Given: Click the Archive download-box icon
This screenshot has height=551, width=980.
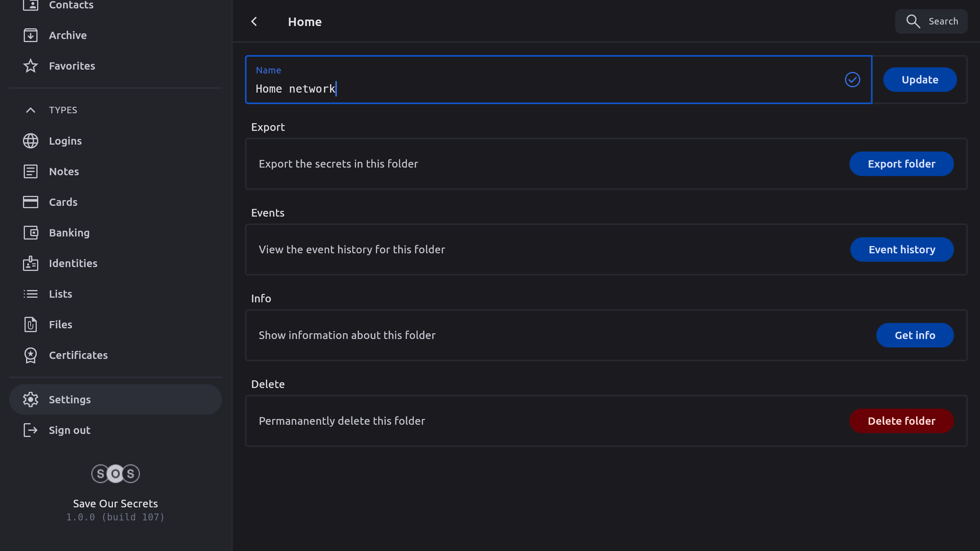Looking at the screenshot, I should click(31, 35).
